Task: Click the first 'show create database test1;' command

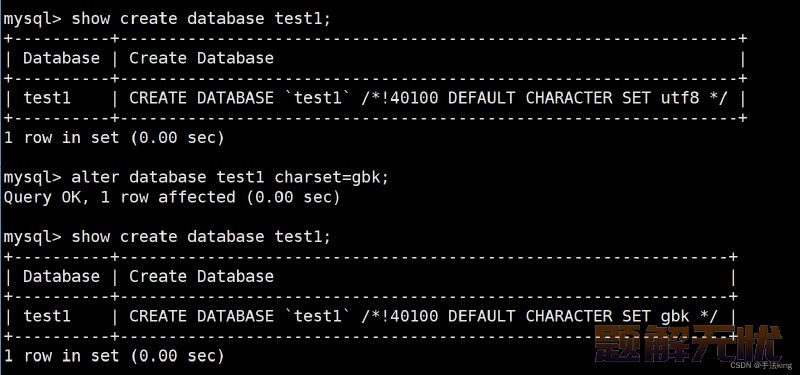Action: (x=201, y=19)
